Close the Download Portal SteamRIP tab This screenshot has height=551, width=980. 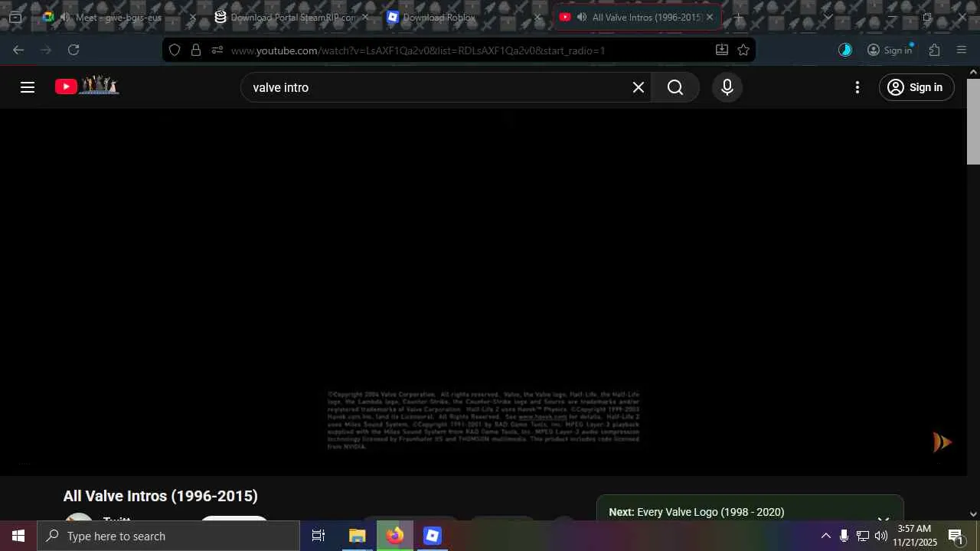[365, 17]
